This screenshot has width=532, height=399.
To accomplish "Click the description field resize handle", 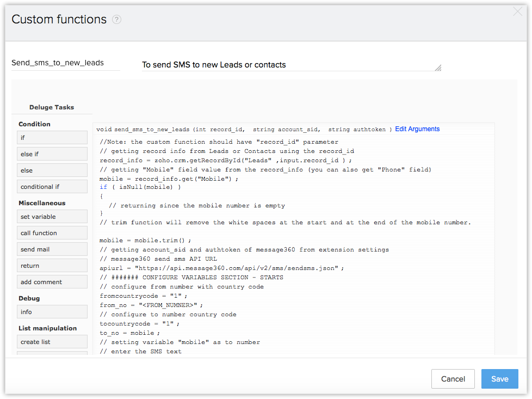I will point(438,68).
